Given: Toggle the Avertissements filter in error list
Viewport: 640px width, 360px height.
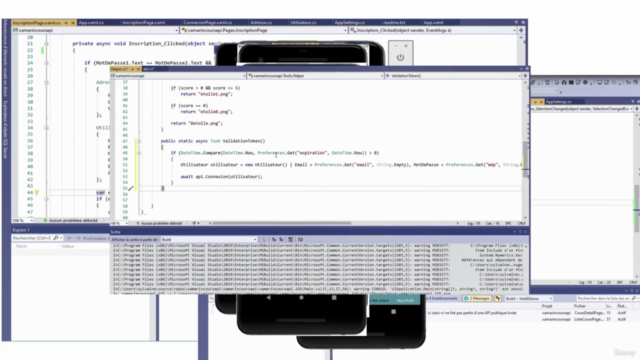Looking at the screenshot, I should point(441,298).
